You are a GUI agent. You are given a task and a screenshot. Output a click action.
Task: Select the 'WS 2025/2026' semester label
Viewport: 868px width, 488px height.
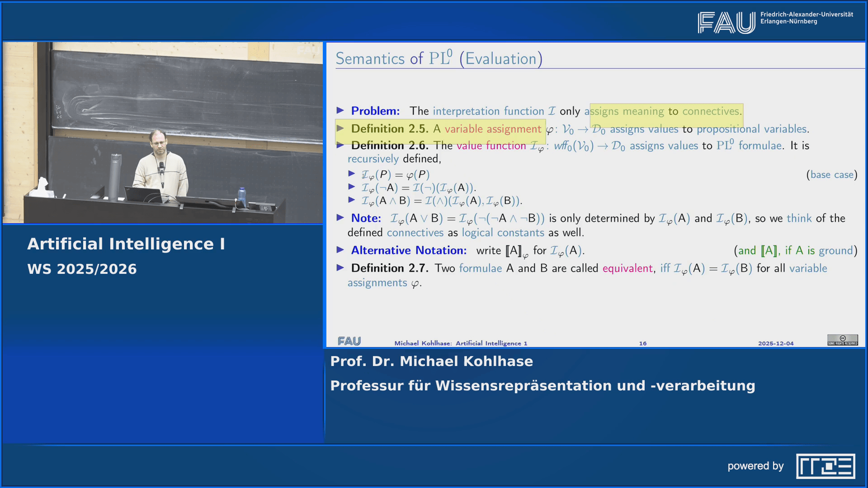pos(82,269)
